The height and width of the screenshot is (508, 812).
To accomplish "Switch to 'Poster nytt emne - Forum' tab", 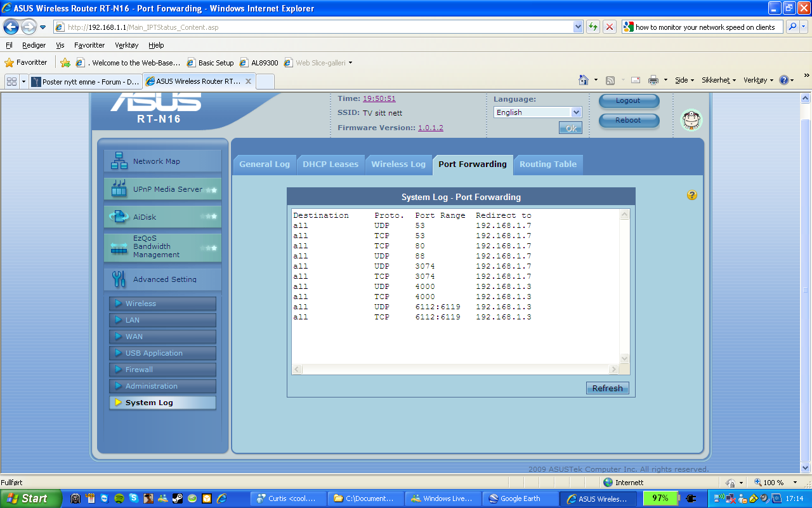I will point(86,81).
